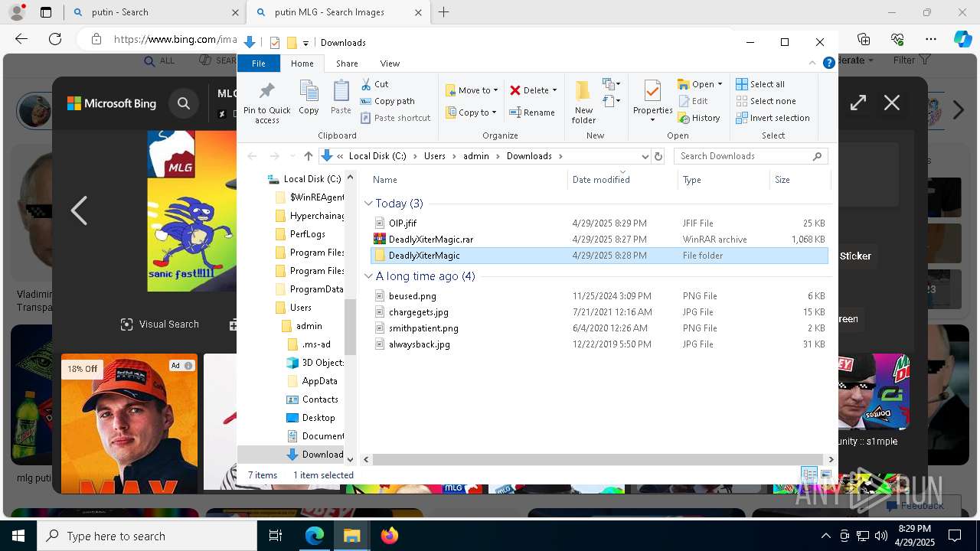This screenshot has height=551, width=980.
Task: Click Copy path in Clipboard group
Action: point(387,101)
